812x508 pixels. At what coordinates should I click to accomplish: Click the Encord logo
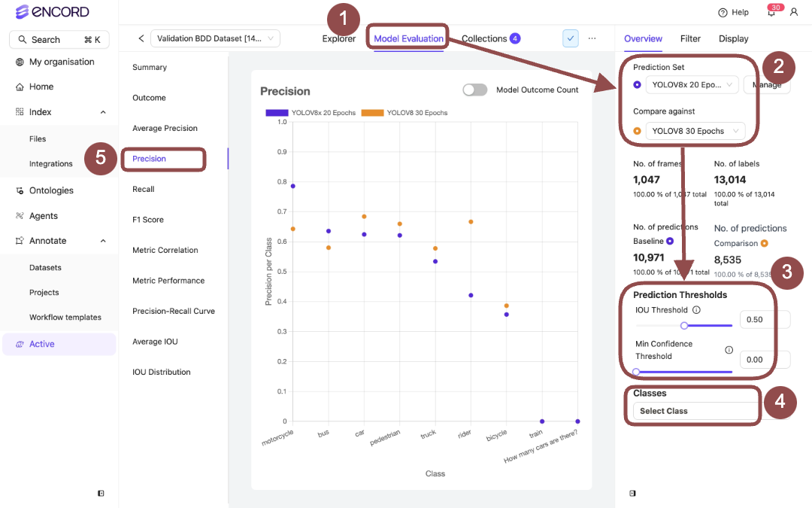pyautogui.click(x=52, y=11)
